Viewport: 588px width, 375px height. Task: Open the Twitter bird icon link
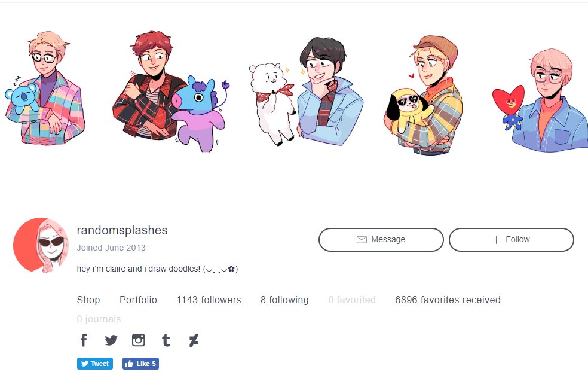[x=111, y=340]
